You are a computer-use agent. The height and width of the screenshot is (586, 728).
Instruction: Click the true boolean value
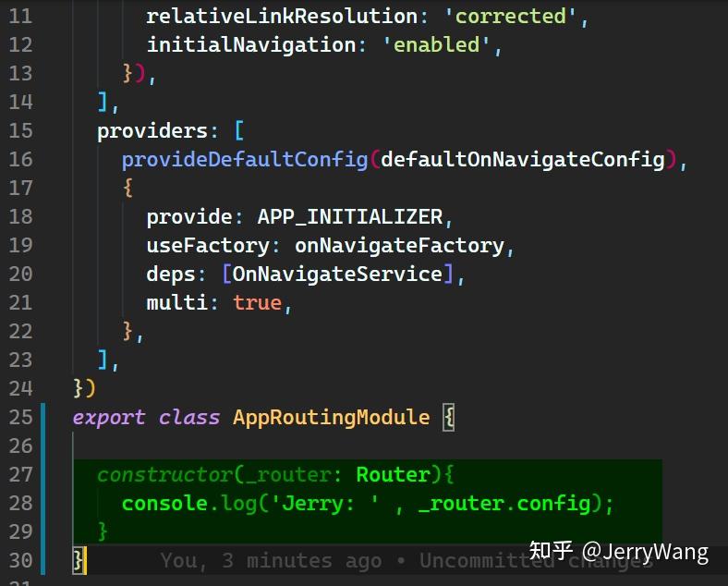click(257, 303)
